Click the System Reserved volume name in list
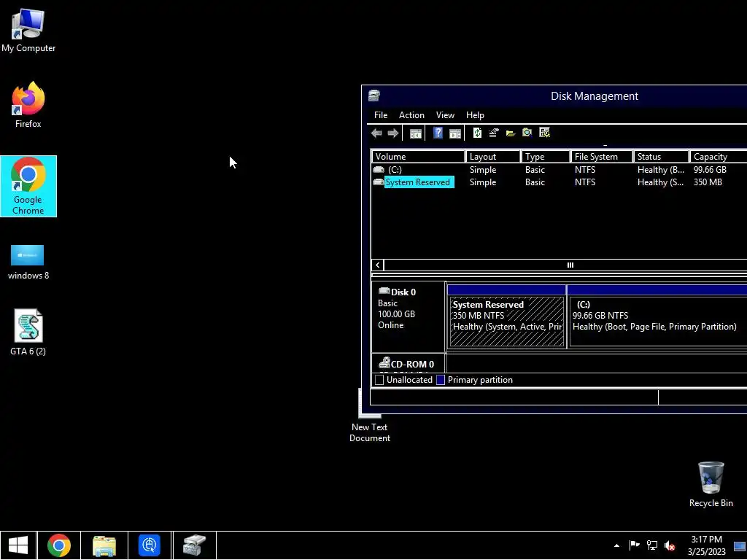 click(x=418, y=182)
